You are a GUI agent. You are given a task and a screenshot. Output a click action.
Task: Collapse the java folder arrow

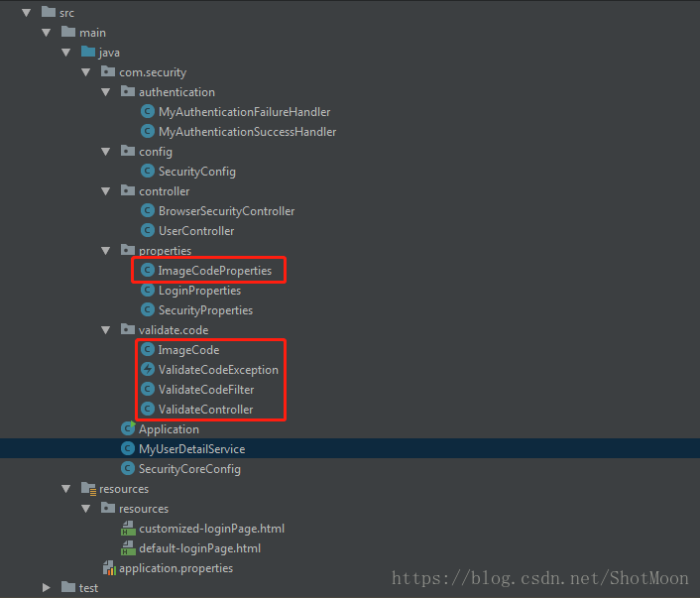[x=66, y=53]
